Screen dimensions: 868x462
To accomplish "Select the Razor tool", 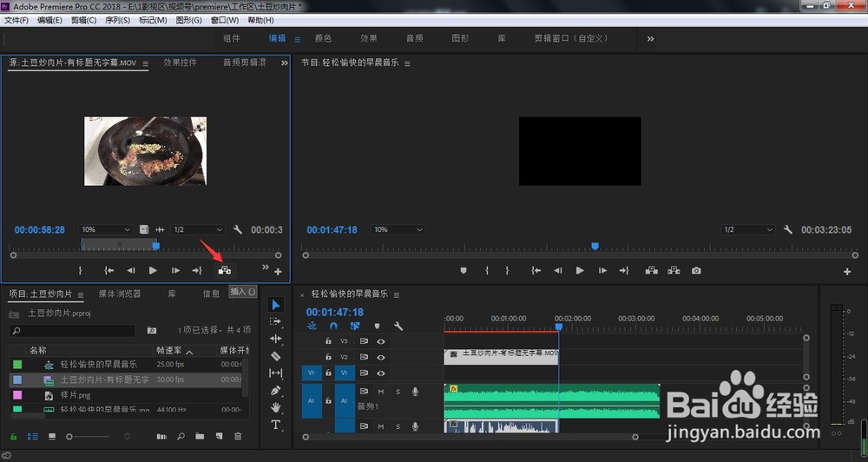I will coord(276,356).
